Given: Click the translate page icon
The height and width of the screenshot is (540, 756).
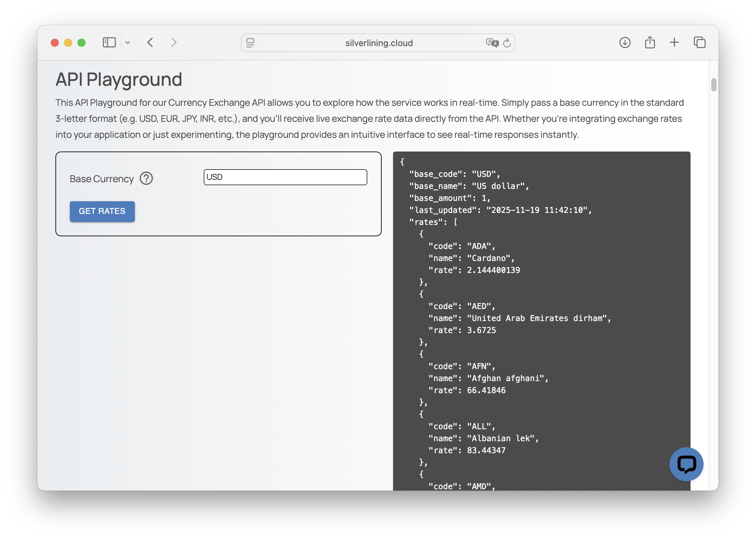Looking at the screenshot, I should click(492, 43).
